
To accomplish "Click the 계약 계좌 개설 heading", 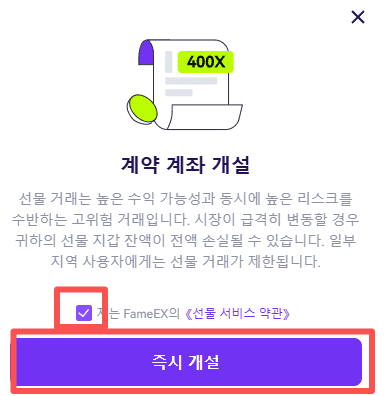I will pyautogui.click(x=185, y=165).
